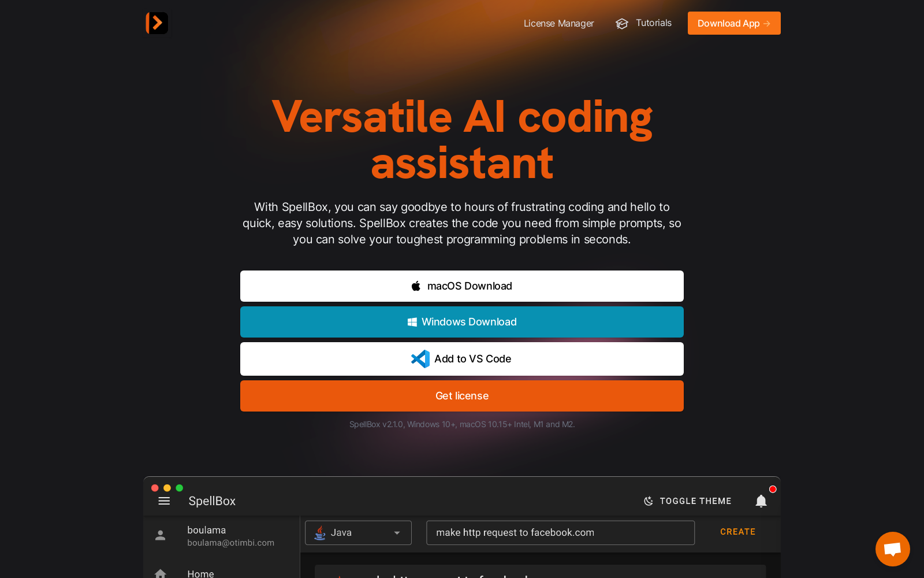Click the boulama user avatar icon
The image size is (924, 578).
[161, 536]
